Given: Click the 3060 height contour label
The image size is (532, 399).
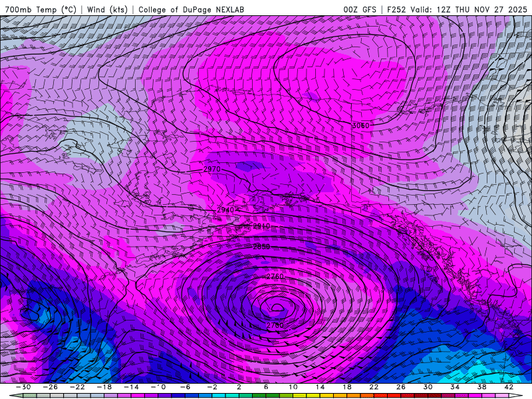Looking at the screenshot, I should pos(360,126).
